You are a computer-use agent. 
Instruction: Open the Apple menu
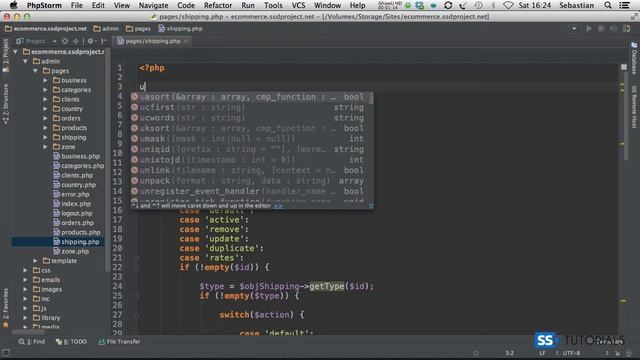13,5
